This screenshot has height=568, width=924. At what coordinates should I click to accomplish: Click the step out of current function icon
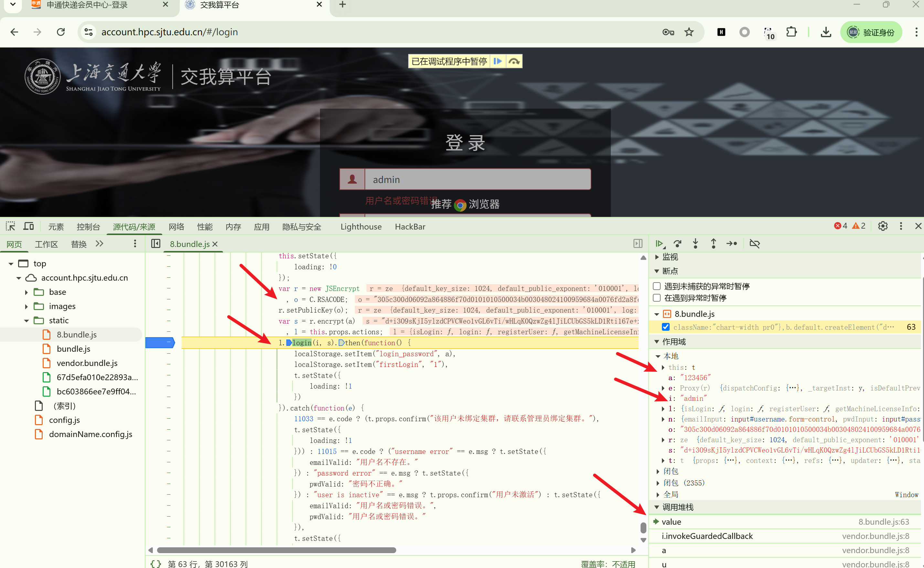tap(713, 243)
